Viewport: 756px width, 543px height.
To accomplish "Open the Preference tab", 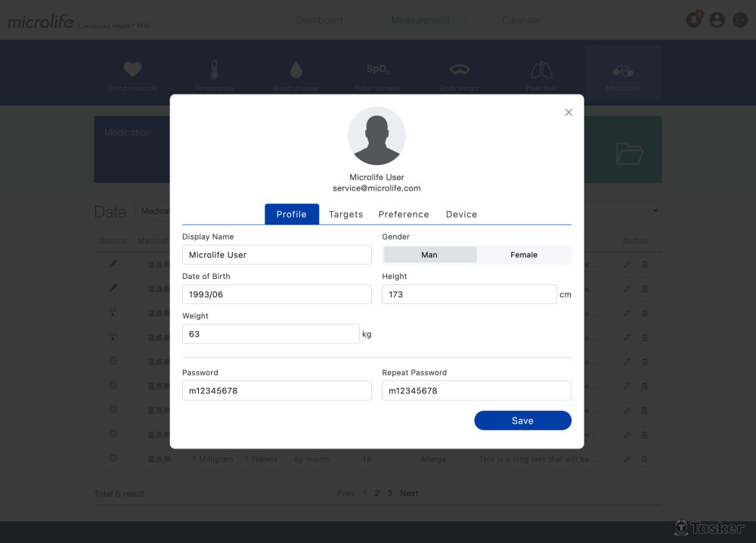I will (x=404, y=215).
